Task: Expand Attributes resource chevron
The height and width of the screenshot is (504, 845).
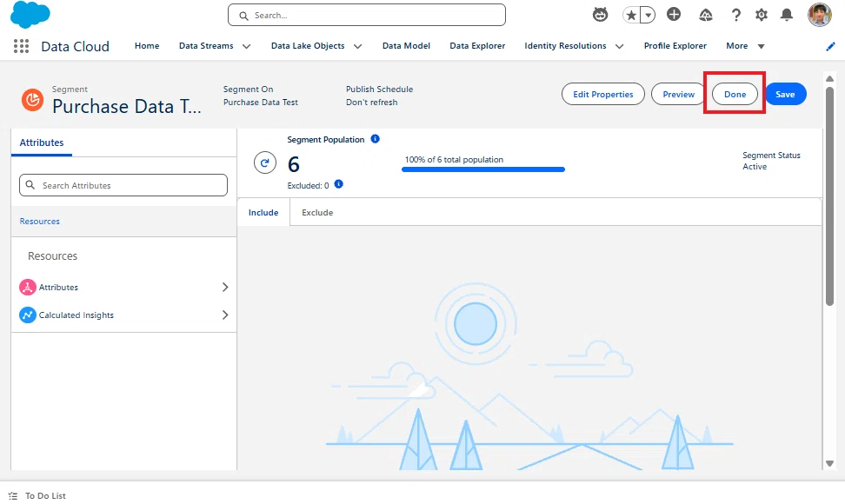Action: tap(225, 287)
